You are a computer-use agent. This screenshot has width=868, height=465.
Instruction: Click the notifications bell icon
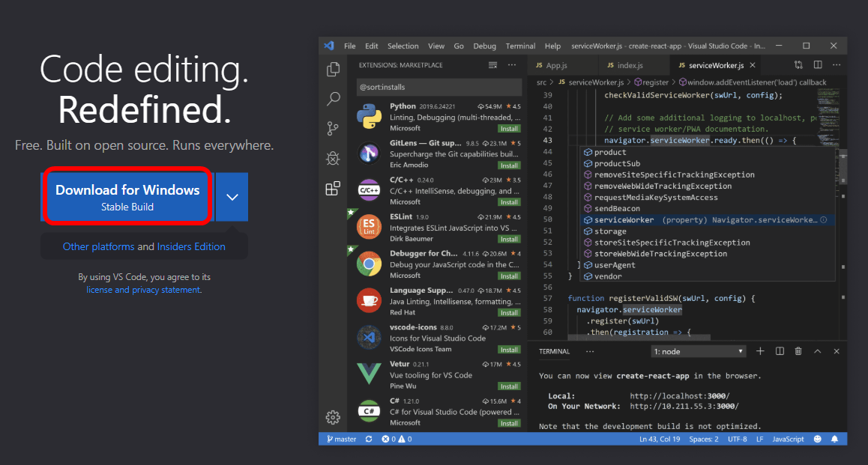[x=835, y=439]
